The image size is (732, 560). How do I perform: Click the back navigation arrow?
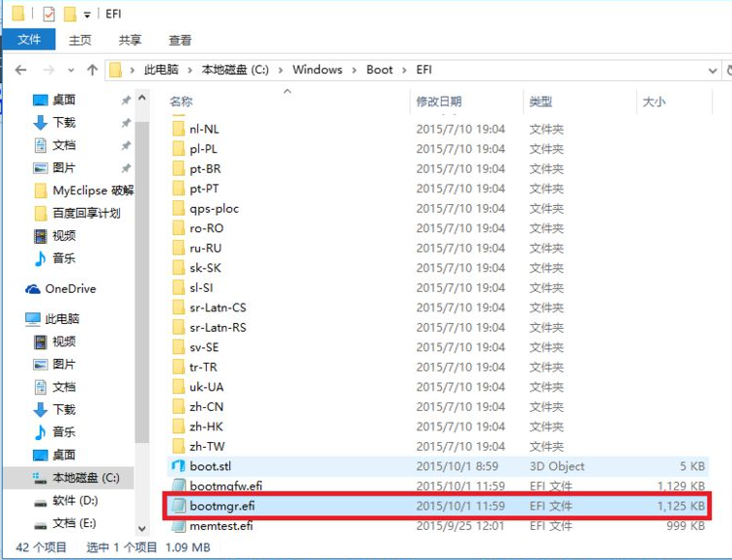(21, 70)
